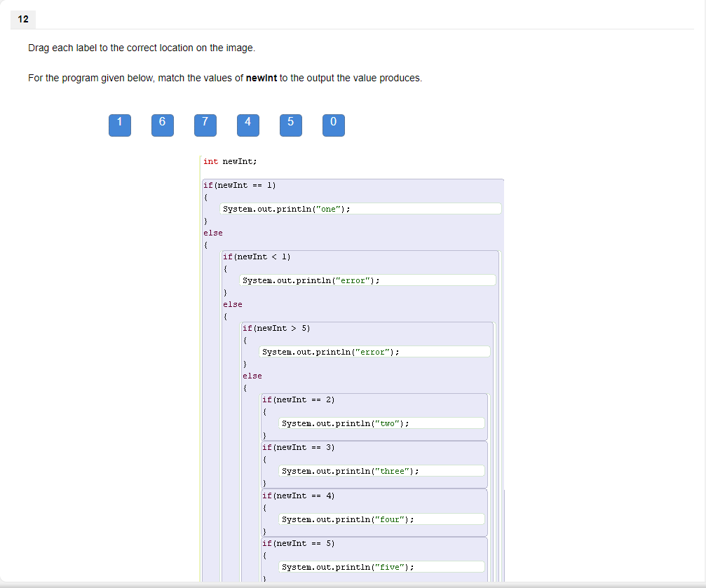Image resolution: width=706 pixels, height=588 pixels.
Task: Select the draggable label "0"
Action: [333, 125]
